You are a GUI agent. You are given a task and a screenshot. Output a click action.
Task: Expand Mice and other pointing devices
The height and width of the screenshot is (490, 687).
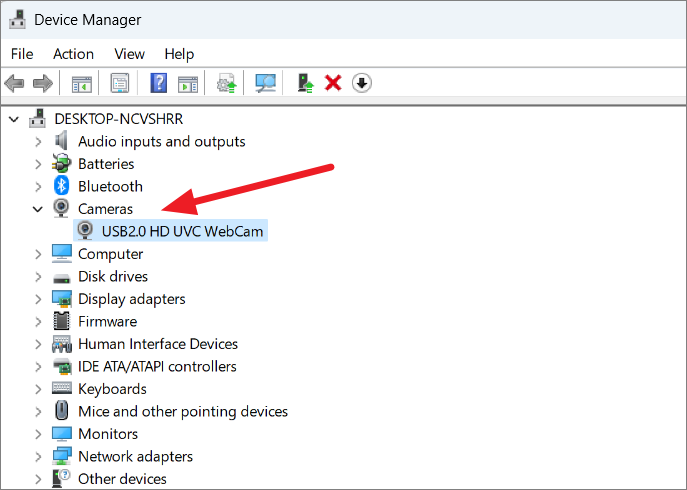(39, 412)
